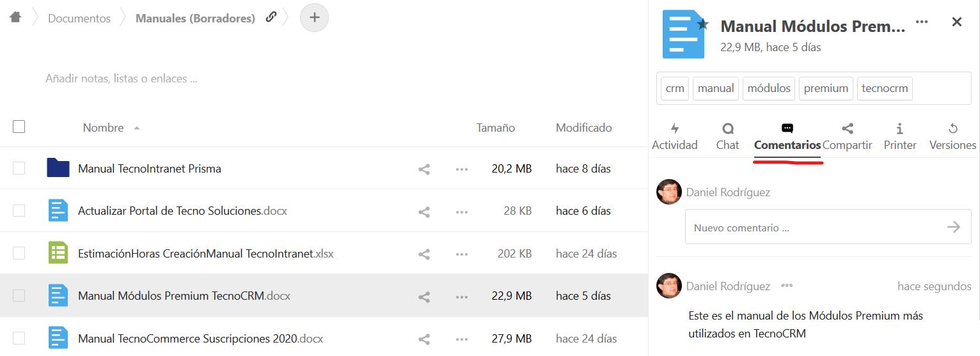Open three-dot menu for Manual Módulos Premium row
The height and width of the screenshot is (356, 980).
pos(462,297)
